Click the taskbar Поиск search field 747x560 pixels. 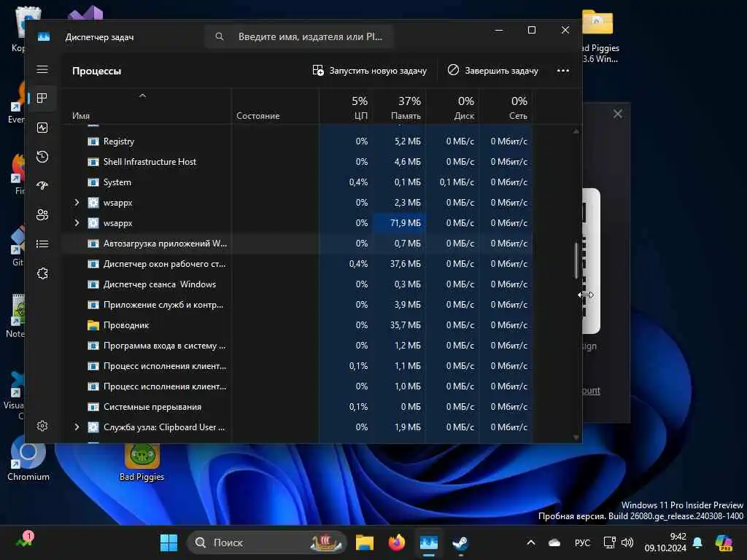(x=267, y=542)
